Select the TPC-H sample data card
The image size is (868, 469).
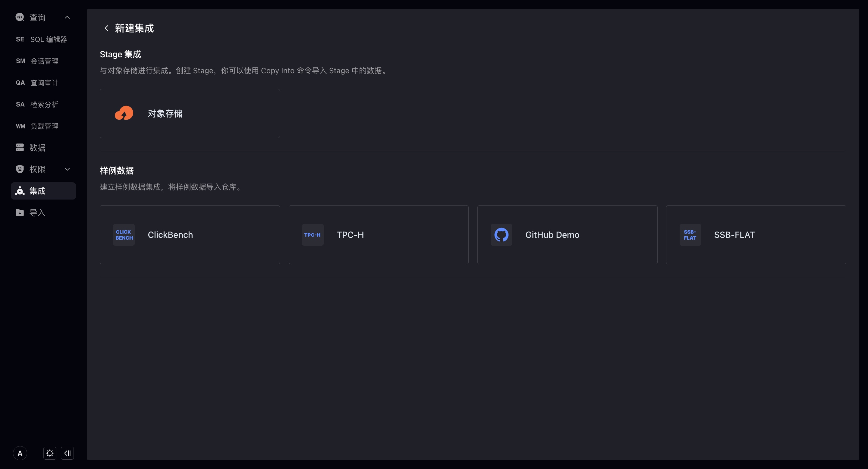[x=379, y=235]
